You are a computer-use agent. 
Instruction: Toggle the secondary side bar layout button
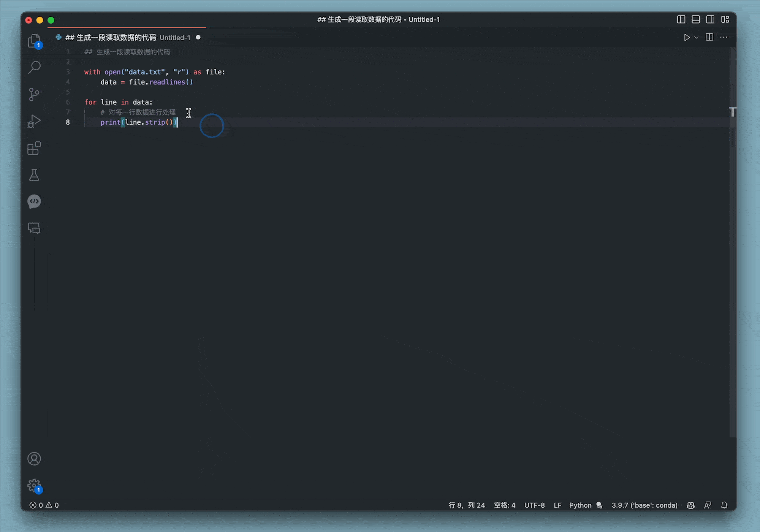coord(710,19)
